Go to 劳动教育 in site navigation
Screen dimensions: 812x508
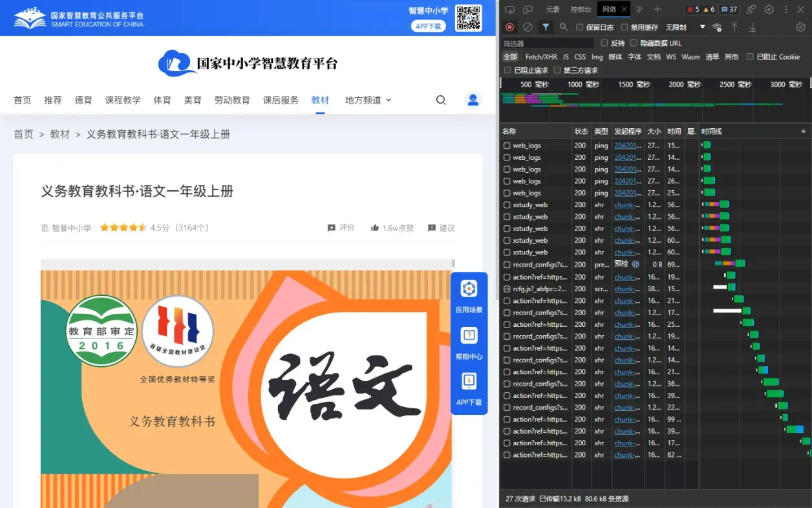coord(232,100)
